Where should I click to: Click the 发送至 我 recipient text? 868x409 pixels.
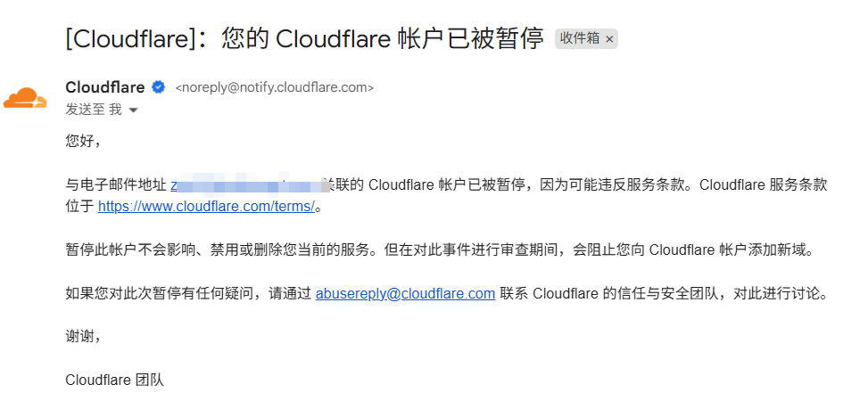tap(94, 110)
